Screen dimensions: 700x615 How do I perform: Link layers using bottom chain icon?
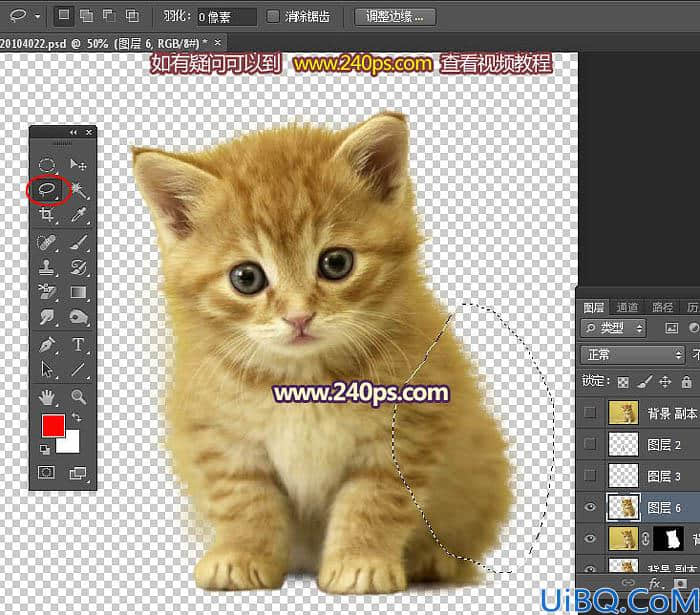tap(628, 582)
